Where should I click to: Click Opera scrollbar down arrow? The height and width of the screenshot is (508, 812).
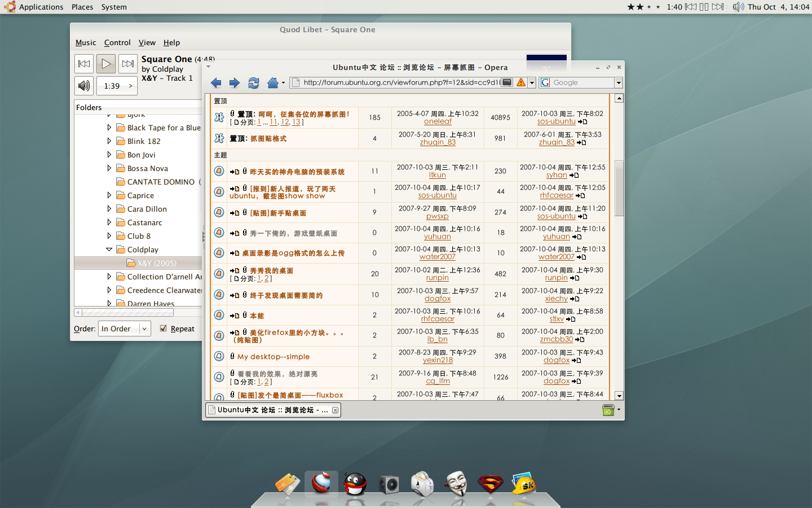pos(619,396)
